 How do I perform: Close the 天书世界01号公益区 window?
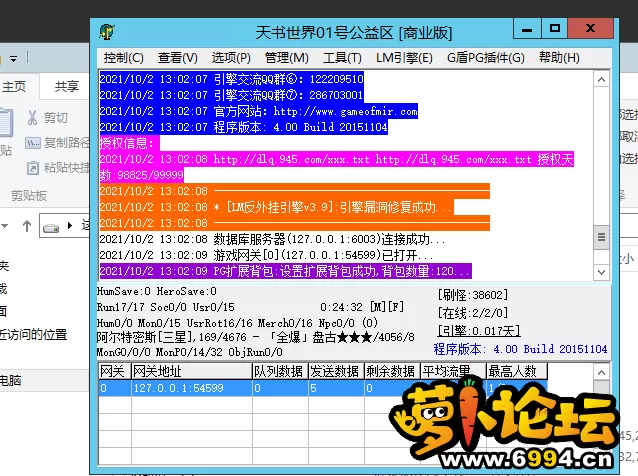click(590, 29)
